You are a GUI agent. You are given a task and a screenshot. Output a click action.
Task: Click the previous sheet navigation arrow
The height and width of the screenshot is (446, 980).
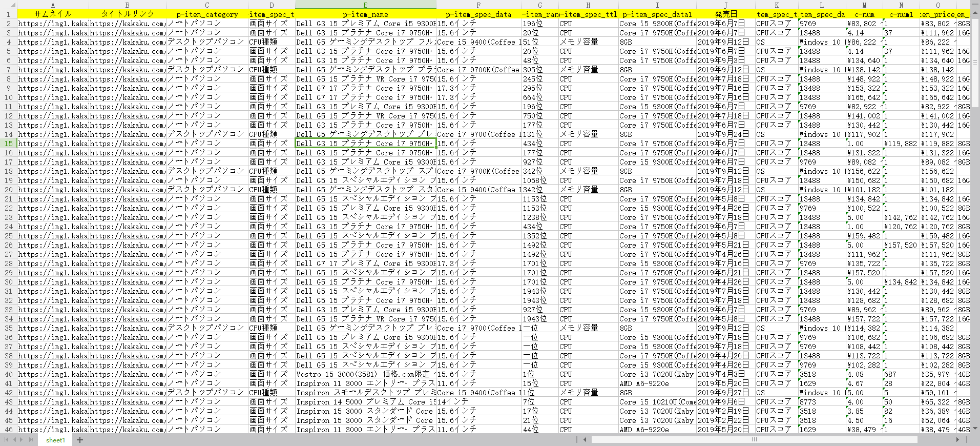(15, 440)
